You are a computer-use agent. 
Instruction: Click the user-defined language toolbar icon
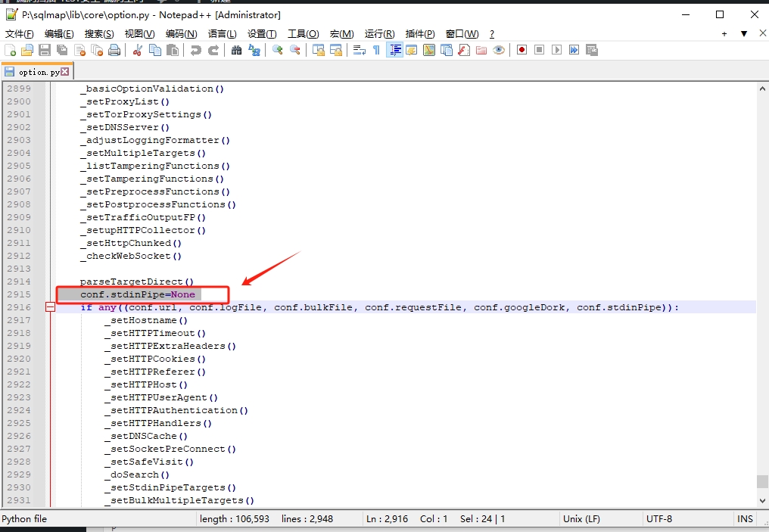(x=412, y=50)
